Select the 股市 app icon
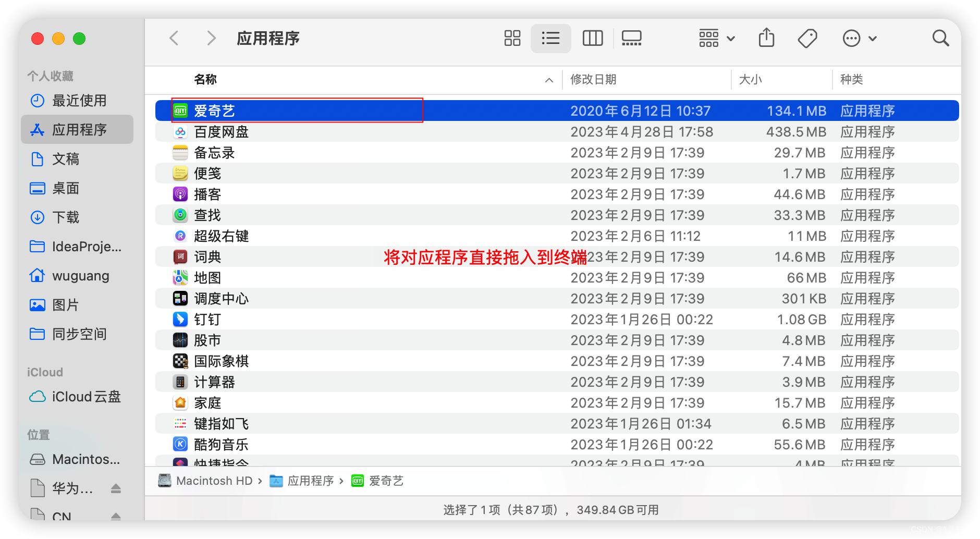Image resolution: width=980 pixels, height=539 pixels. click(180, 340)
